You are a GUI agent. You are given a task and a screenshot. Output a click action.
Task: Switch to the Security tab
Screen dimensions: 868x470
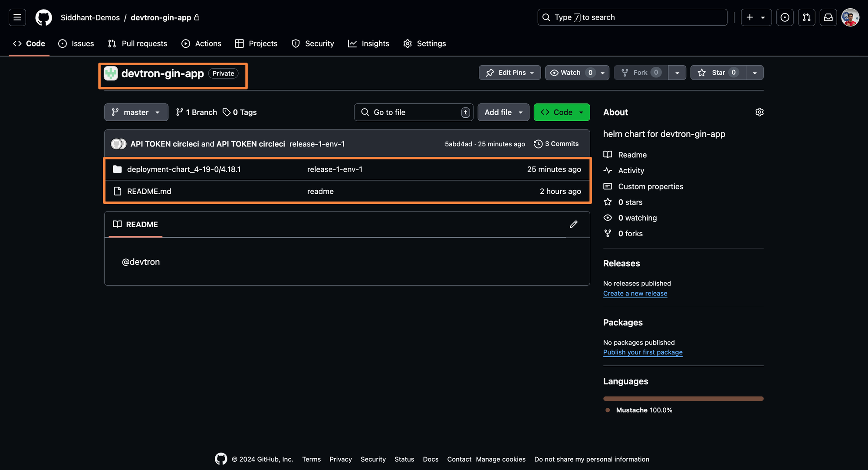pyautogui.click(x=313, y=43)
